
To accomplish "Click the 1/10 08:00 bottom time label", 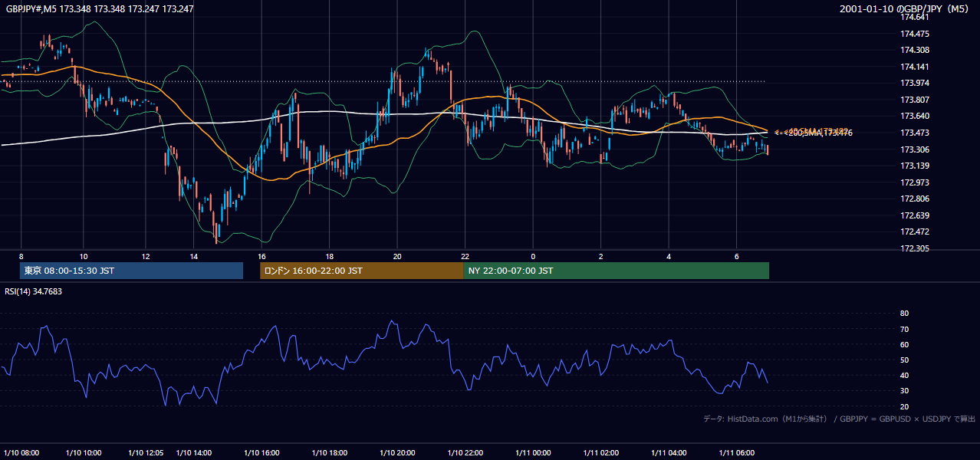I will coord(21,453).
